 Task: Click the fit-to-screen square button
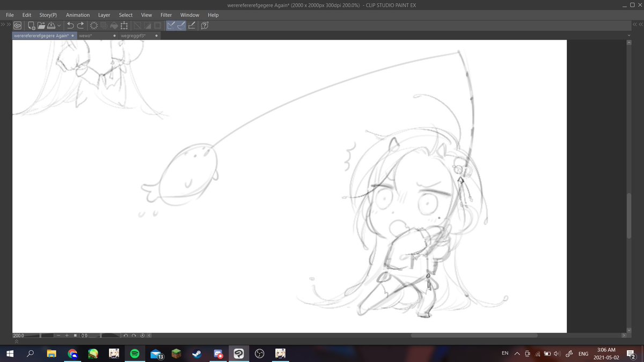click(75, 336)
